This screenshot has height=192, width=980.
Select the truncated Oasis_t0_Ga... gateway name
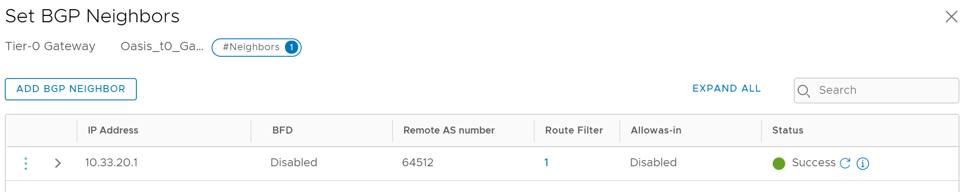(162, 46)
